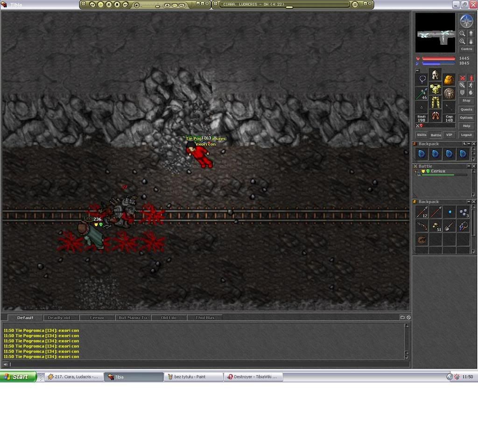Click the down arrow of lower Backpack scrollbar
The height and width of the screenshot is (448, 478).
[x=473, y=252]
